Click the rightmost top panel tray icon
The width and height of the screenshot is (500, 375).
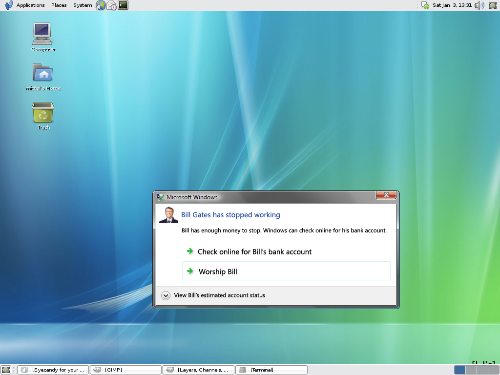point(493,5)
